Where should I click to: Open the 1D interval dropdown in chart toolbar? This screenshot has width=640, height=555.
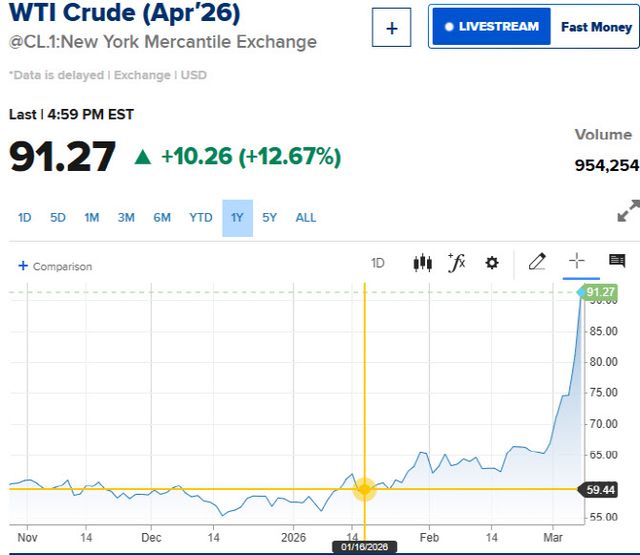pyautogui.click(x=378, y=263)
